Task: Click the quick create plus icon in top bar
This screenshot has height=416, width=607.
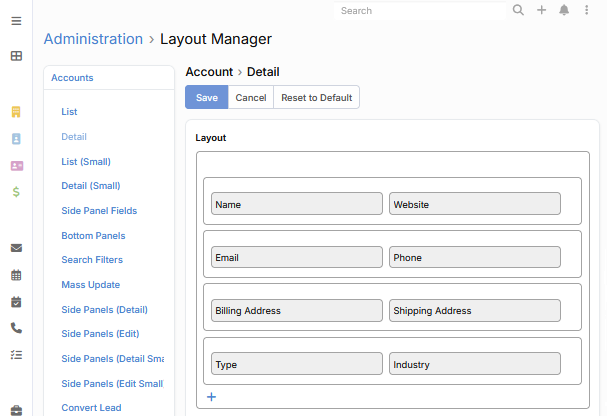Action: 541,10
